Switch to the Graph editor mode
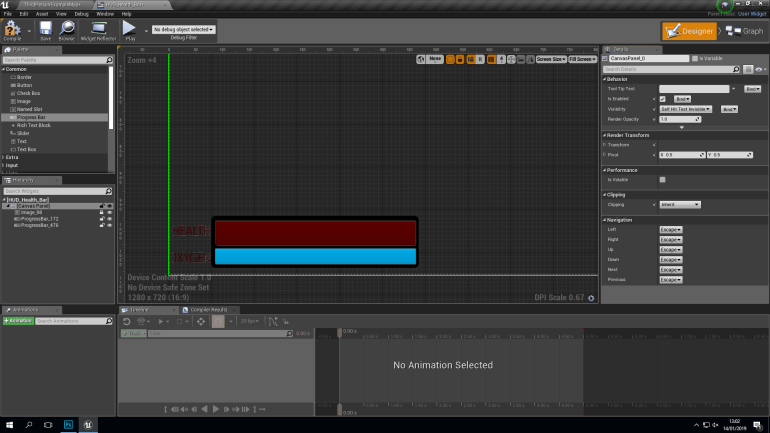Image resolution: width=770 pixels, height=433 pixels. coord(745,31)
